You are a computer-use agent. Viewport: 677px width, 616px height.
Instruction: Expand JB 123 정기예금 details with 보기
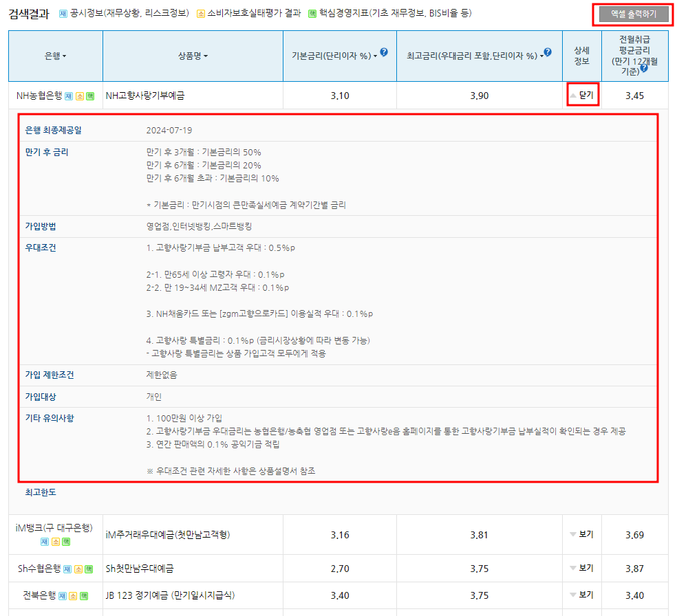tap(582, 593)
